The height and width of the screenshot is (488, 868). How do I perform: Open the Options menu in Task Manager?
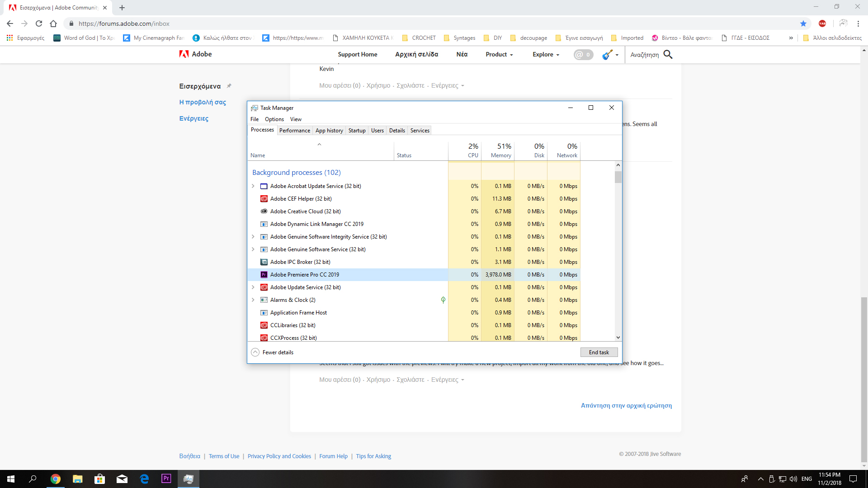tap(274, 119)
